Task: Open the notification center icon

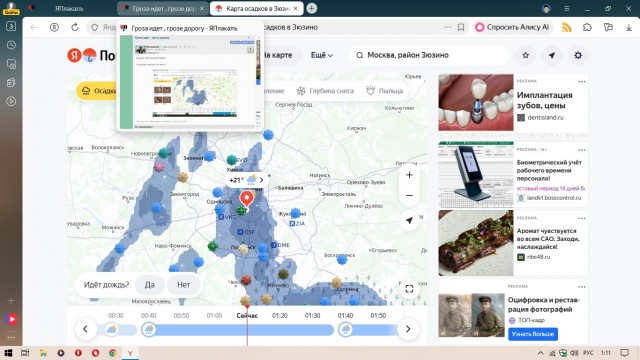Action: click(624, 353)
